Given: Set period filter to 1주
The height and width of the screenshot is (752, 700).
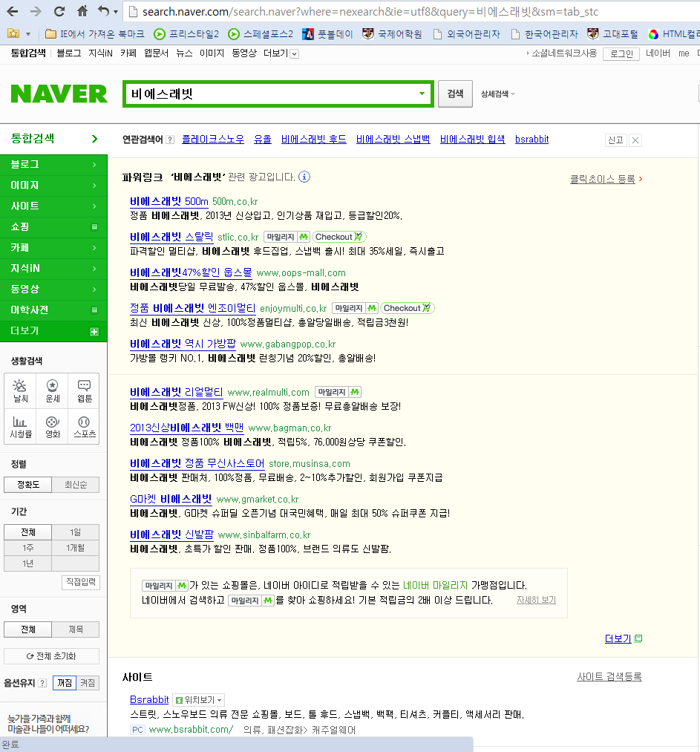Looking at the screenshot, I should click(x=27, y=548).
